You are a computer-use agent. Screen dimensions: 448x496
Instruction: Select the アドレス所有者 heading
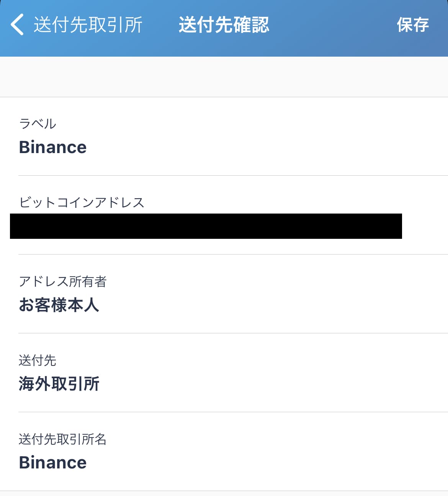63,281
